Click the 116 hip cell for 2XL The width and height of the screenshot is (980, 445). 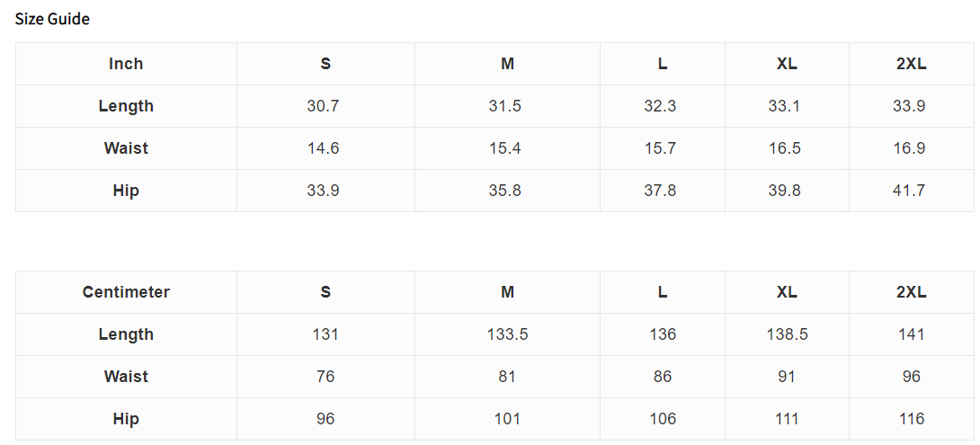click(x=912, y=419)
